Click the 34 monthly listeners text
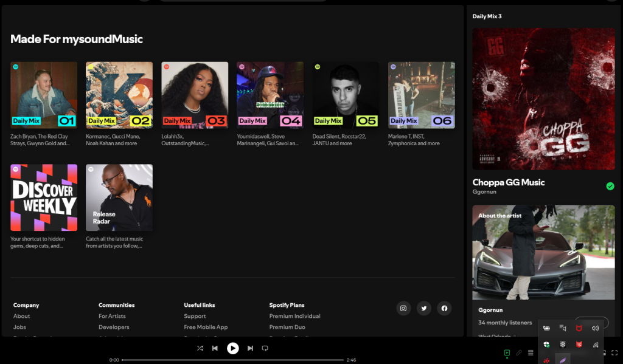Viewport: 623px width, 364px height. click(505, 323)
